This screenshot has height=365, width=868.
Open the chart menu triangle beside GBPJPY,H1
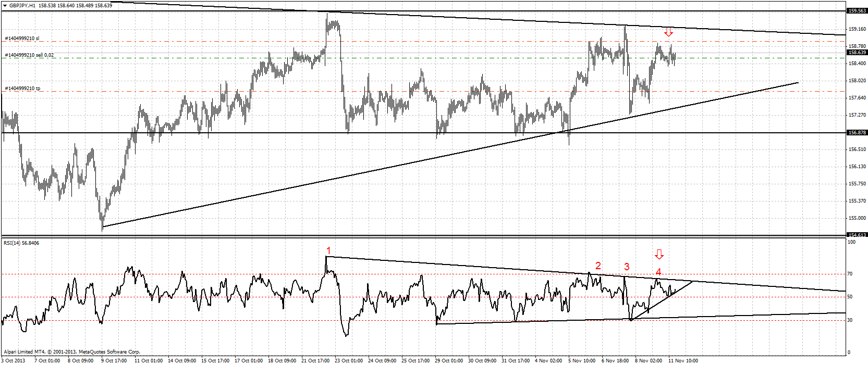pyautogui.click(x=5, y=5)
